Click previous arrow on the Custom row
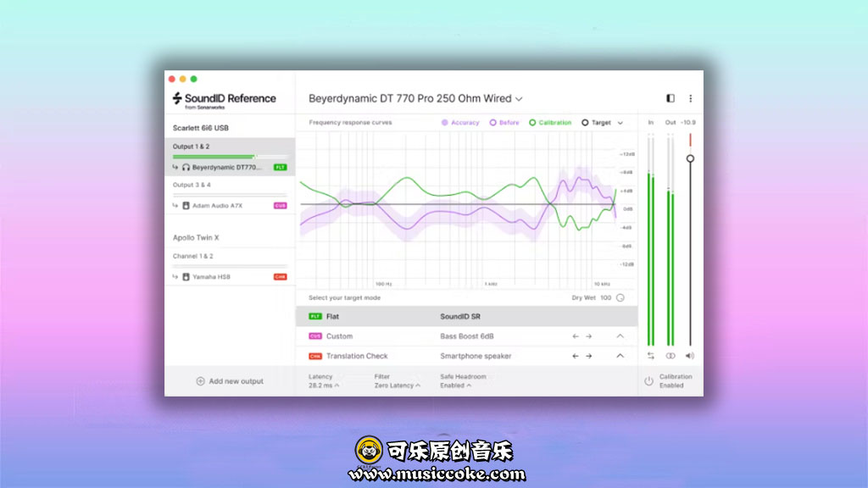This screenshot has width=868, height=488. coord(576,336)
